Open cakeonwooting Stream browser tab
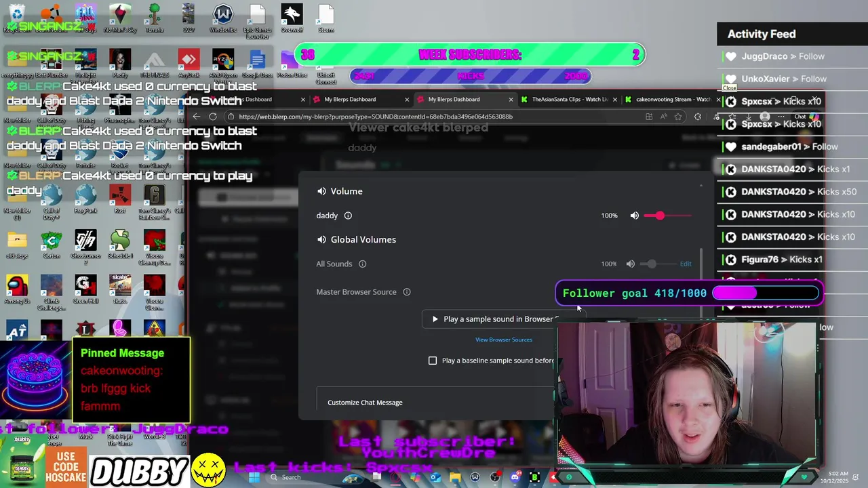868x488 pixels. [673, 100]
